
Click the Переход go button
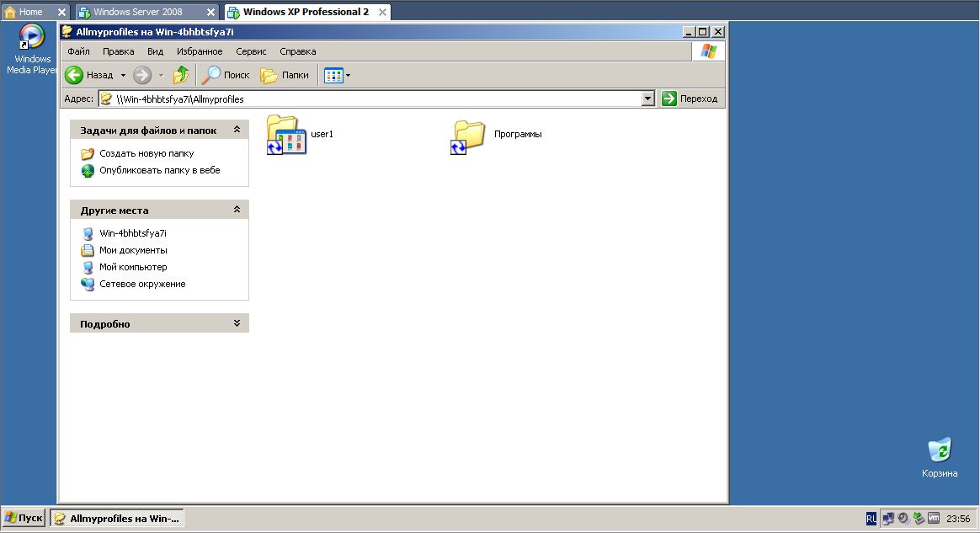pyautogui.click(x=690, y=99)
